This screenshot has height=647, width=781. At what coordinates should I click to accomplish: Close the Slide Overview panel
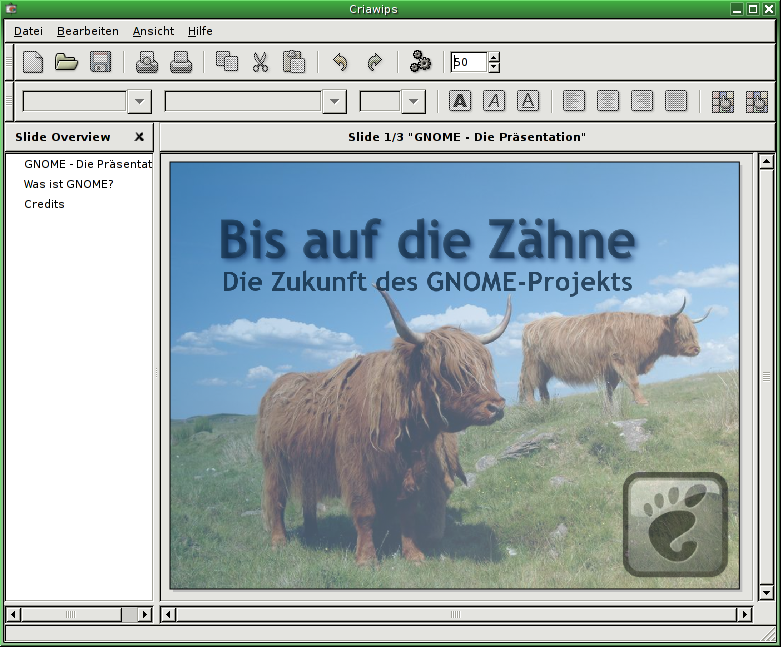click(x=139, y=137)
